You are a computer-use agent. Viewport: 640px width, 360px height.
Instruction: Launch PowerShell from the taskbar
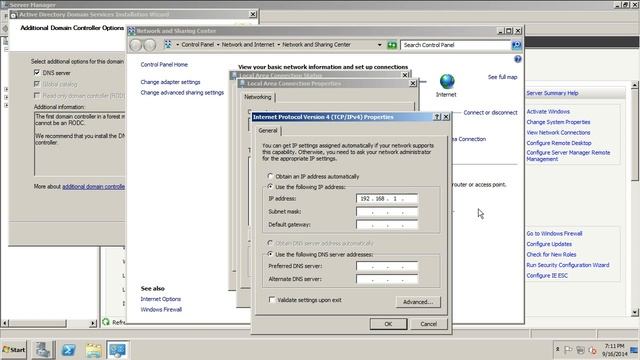pyautogui.click(x=68, y=350)
